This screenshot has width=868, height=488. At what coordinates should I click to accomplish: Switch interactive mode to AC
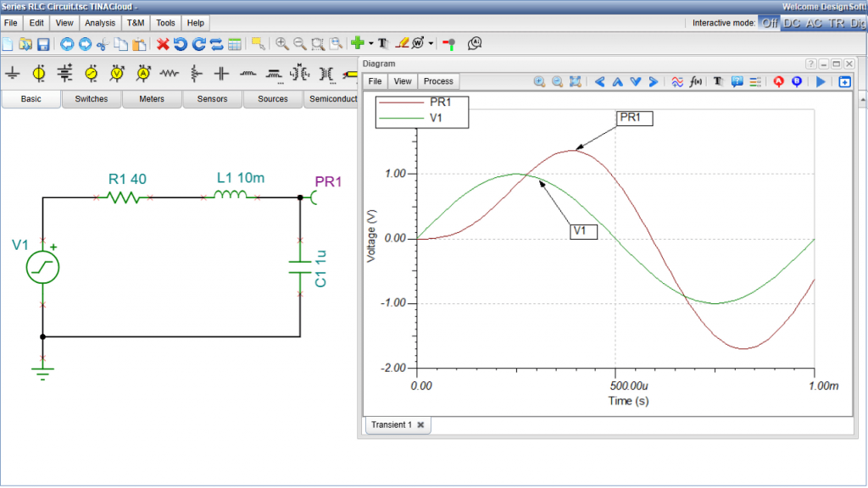[813, 23]
